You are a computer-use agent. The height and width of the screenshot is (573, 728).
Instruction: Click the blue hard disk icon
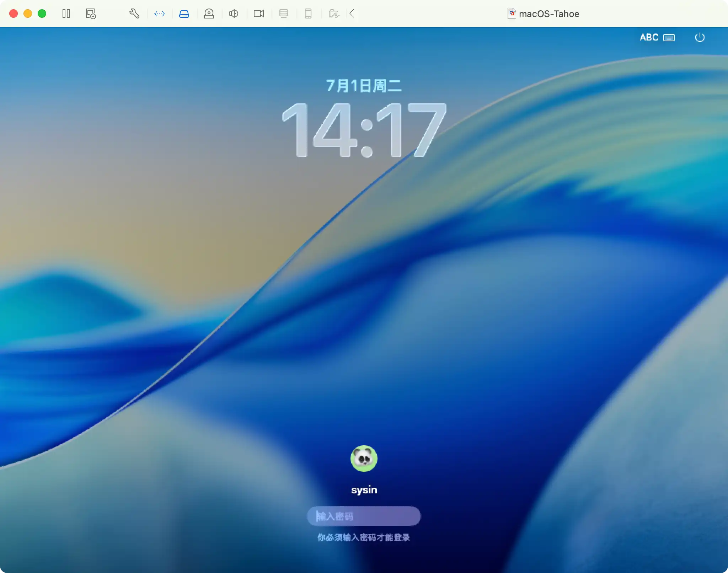[184, 14]
